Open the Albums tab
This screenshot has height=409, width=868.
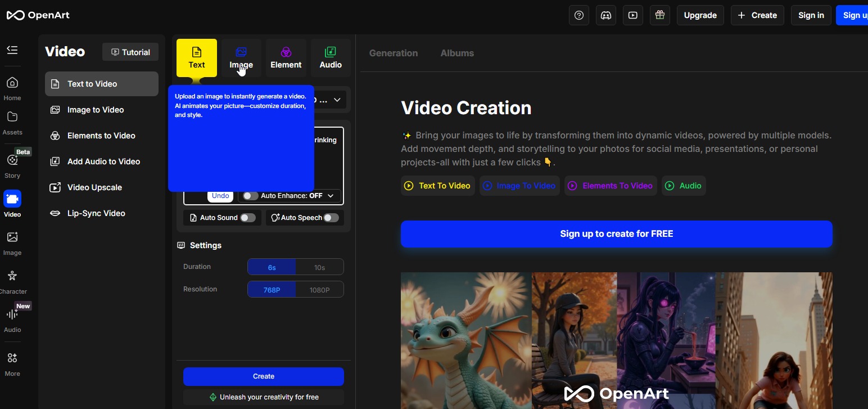(457, 53)
